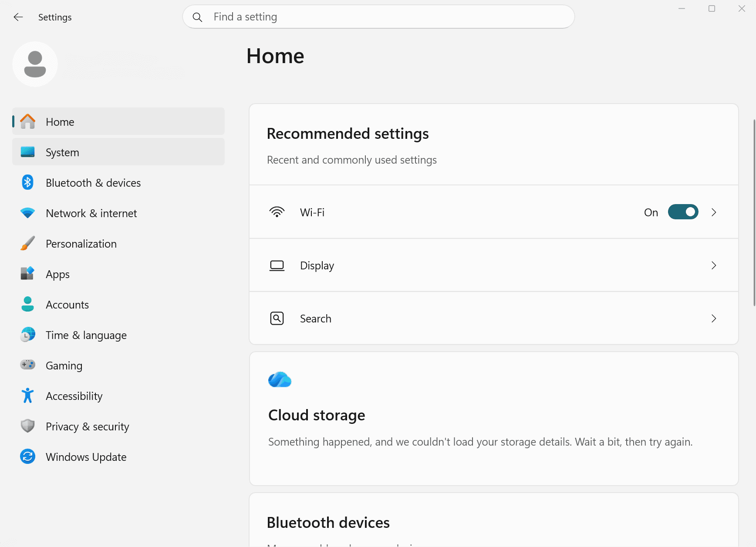The width and height of the screenshot is (756, 547).
Task: Click the Wi-Fi signal icon
Action: [x=277, y=212]
